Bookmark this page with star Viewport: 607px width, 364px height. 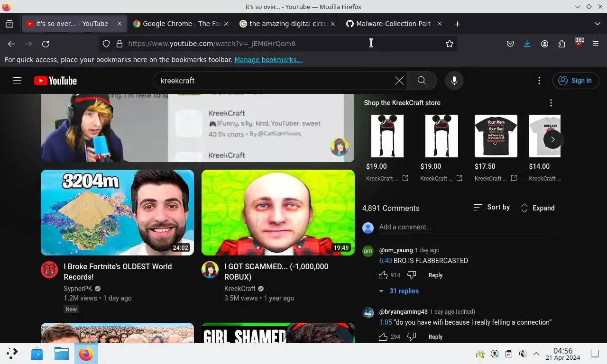450,44
